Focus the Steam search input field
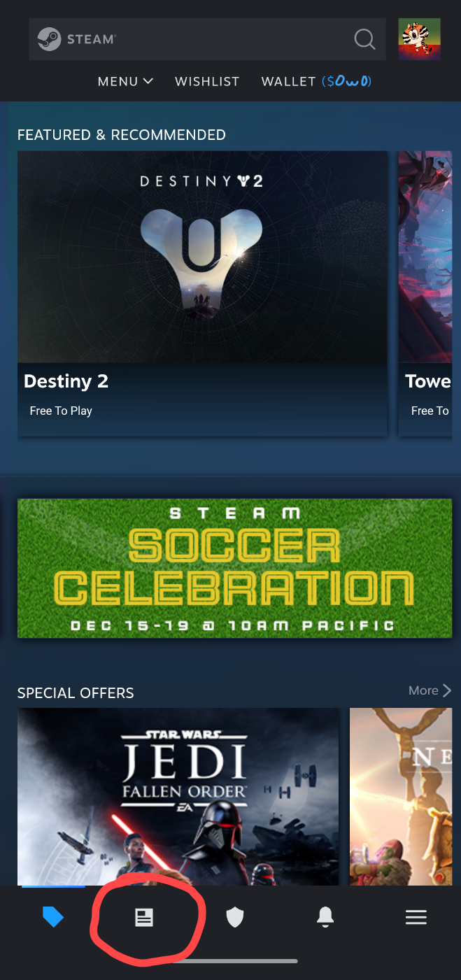461x980 pixels. tap(207, 39)
